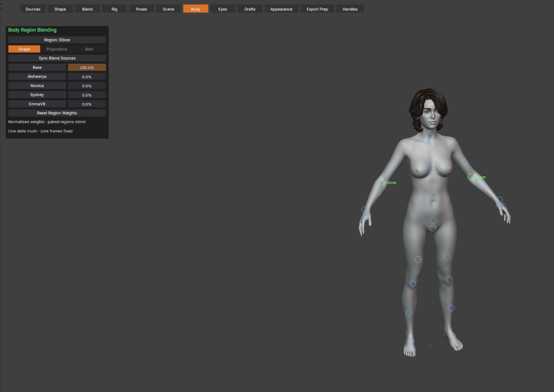The image size is (554, 392).
Task: Click the 'Live delta mush · core frames fixed' text
Action: [x=40, y=131]
